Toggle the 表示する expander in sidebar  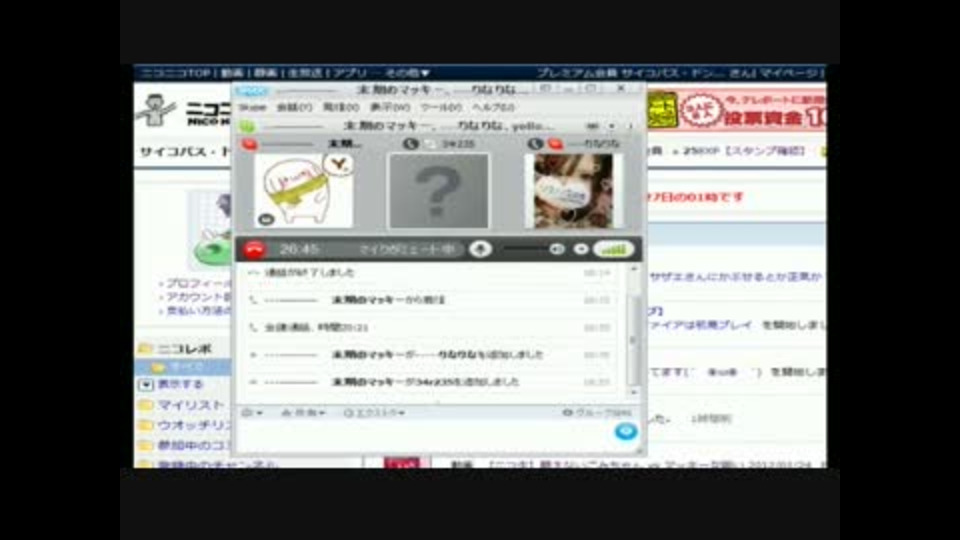tap(146, 385)
